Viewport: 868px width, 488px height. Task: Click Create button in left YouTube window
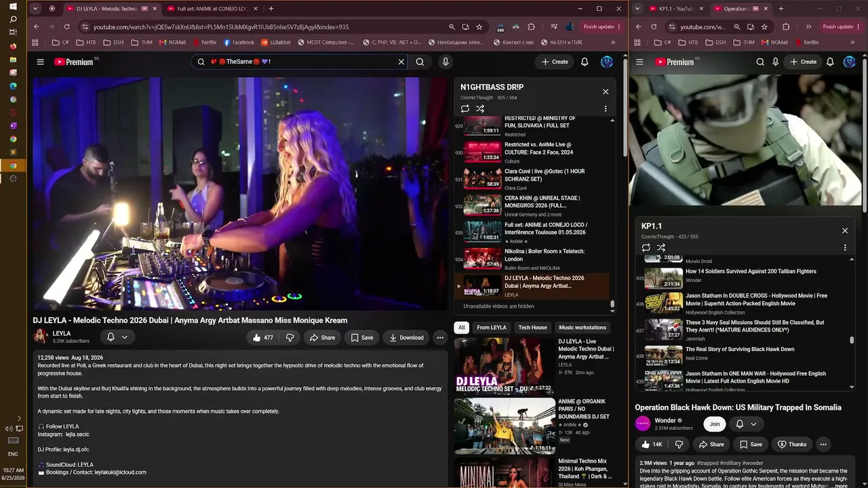(x=555, y=62)
